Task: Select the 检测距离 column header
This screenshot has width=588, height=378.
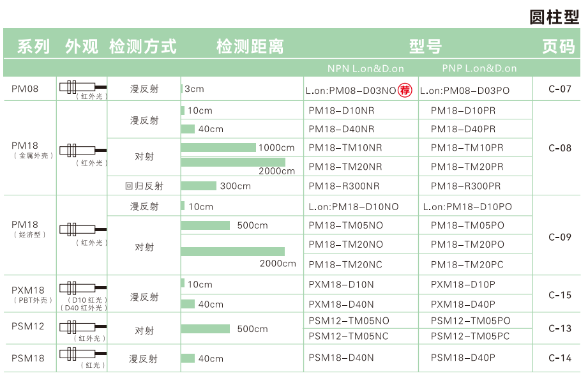Action: (250, 46)
